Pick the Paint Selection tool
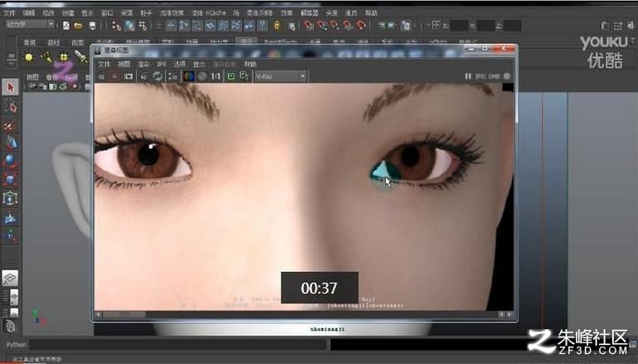This screenshot has width=638, height=364. (x=10, y=126)
